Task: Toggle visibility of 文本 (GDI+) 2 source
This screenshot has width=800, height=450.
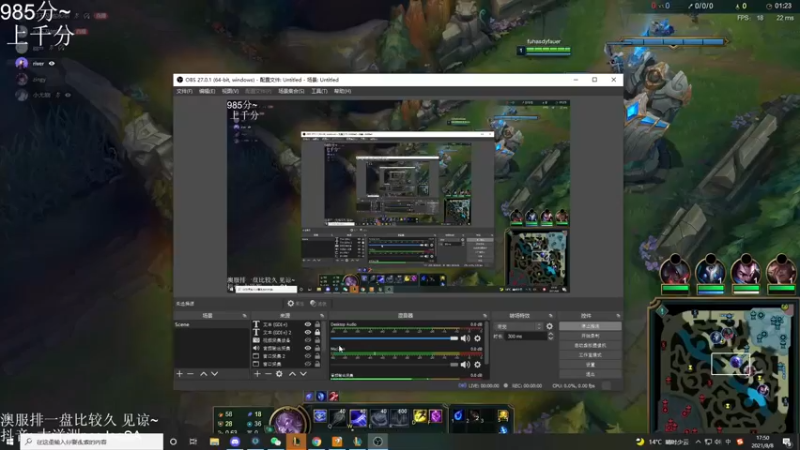Action: 308,332
